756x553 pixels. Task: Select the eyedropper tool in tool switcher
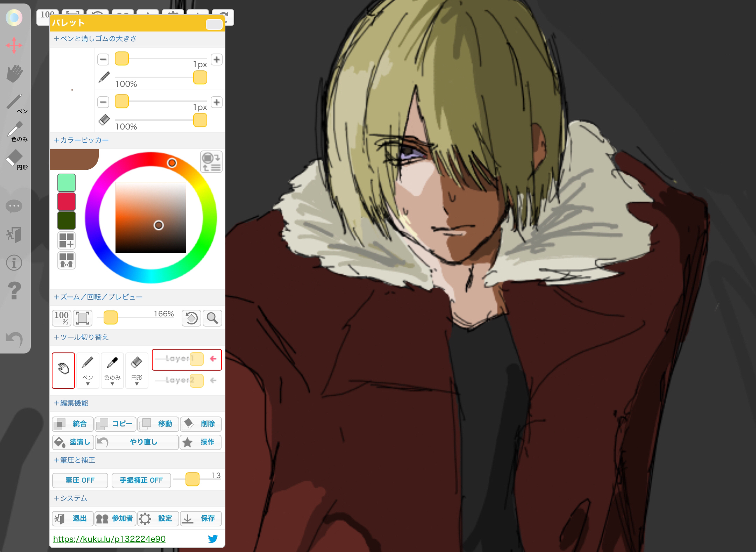click(x=112, y=371)
